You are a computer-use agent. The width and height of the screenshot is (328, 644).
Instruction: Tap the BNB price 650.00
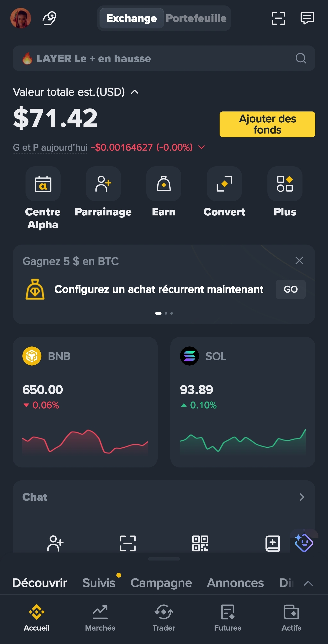coord(43,389)
